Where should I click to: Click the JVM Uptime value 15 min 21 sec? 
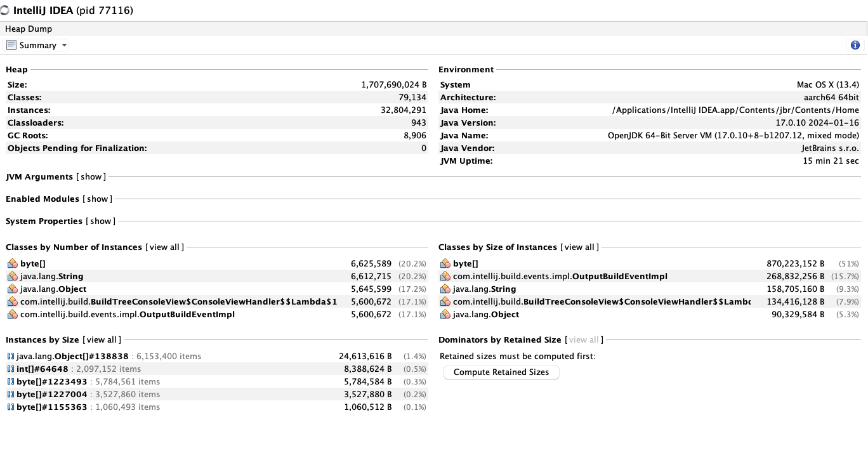point(831,161)
